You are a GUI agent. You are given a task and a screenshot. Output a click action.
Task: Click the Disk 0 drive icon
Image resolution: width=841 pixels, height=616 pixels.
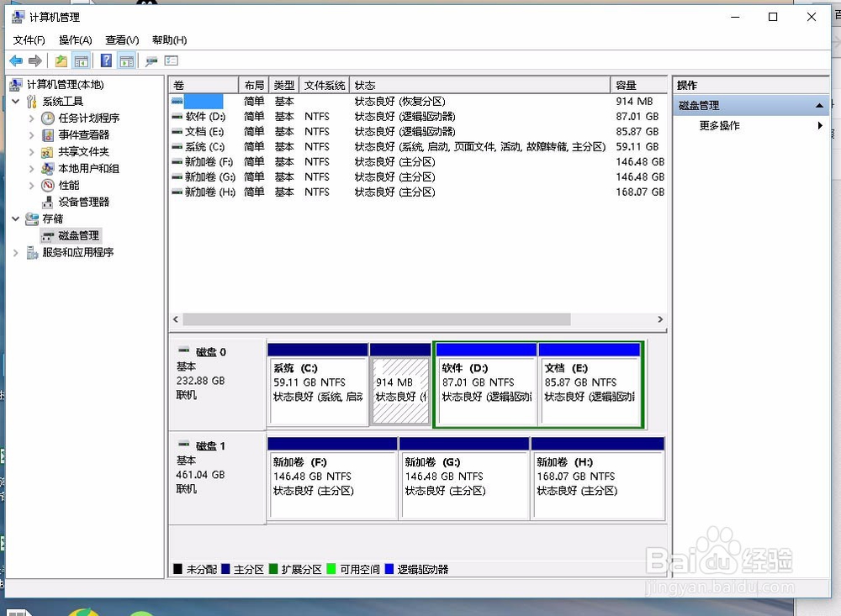(x=184, y=350)
